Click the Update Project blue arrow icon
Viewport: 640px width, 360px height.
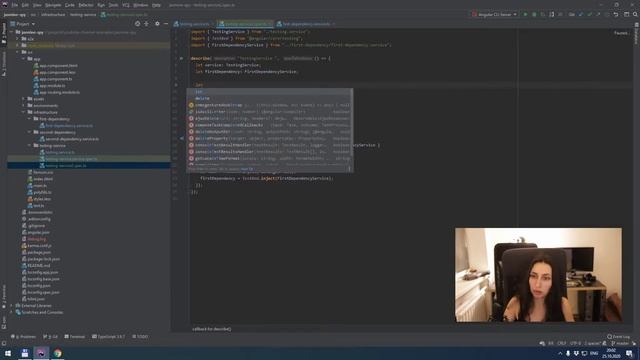point(581,14)
